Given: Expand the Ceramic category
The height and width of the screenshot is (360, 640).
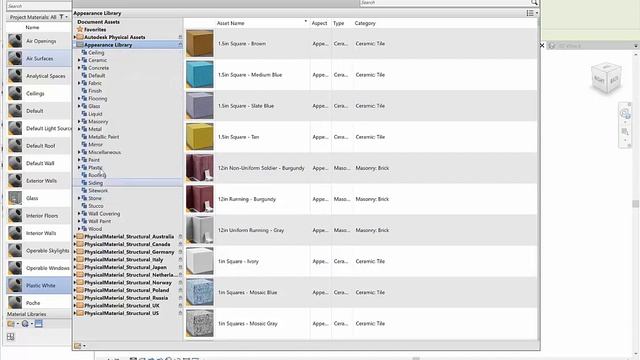Looking at the screenshot, I should click(79, 60).
